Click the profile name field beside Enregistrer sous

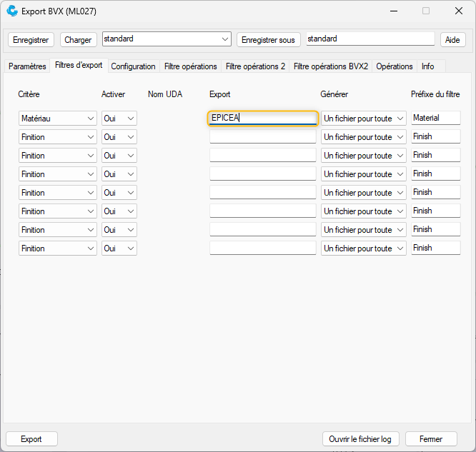click(370, 39)
